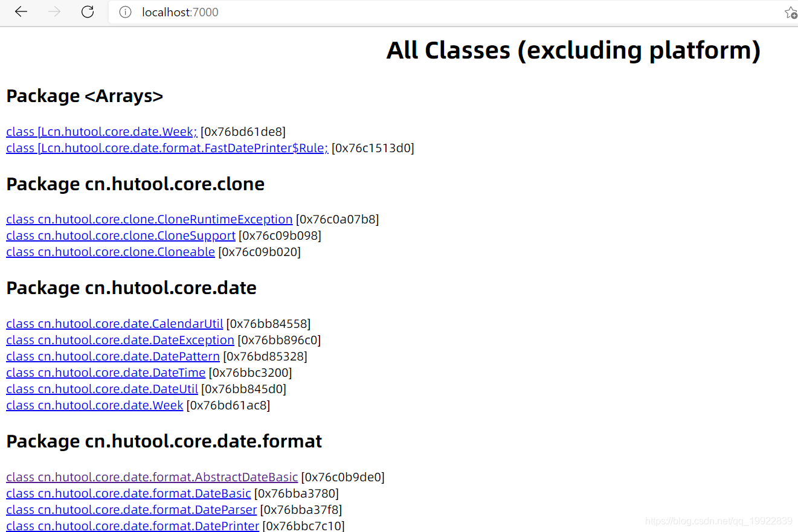Reload the localhost page
This screenshot has height=532, width=798.
click(x=88, y=12)
